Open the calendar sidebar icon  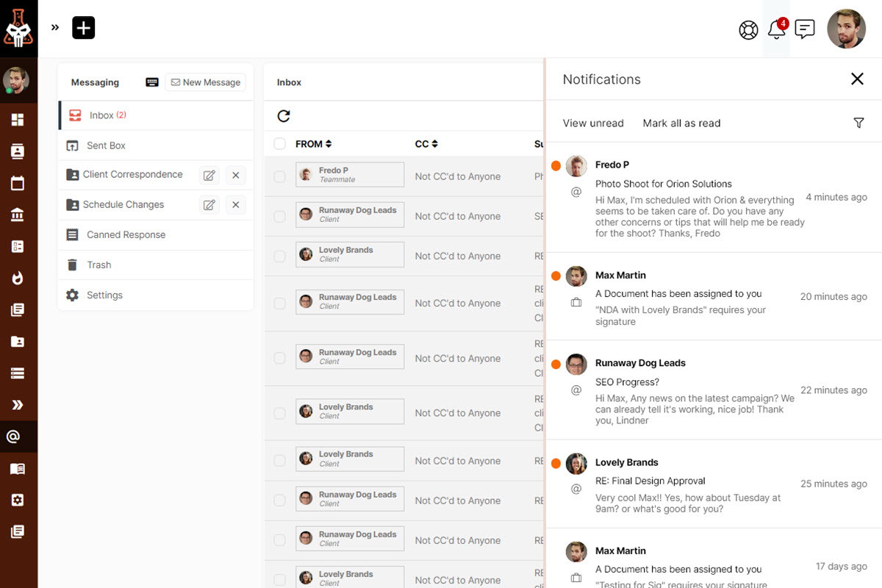point(18,183)
